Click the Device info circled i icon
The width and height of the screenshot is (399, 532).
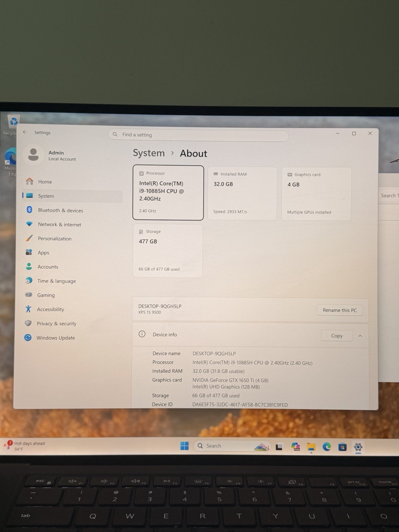pyautogui.click(x=142, y=334)
